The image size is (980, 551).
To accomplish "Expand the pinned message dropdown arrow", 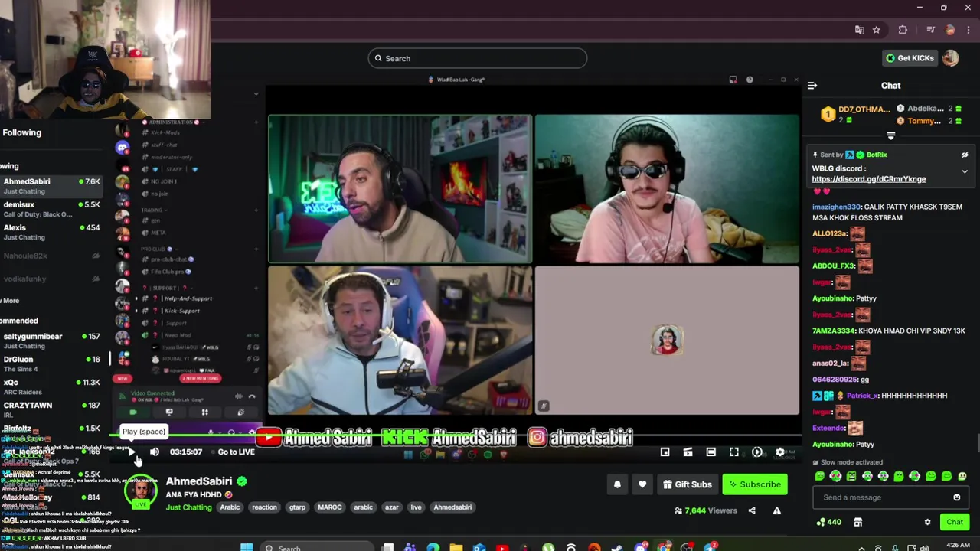I will 965,172.
